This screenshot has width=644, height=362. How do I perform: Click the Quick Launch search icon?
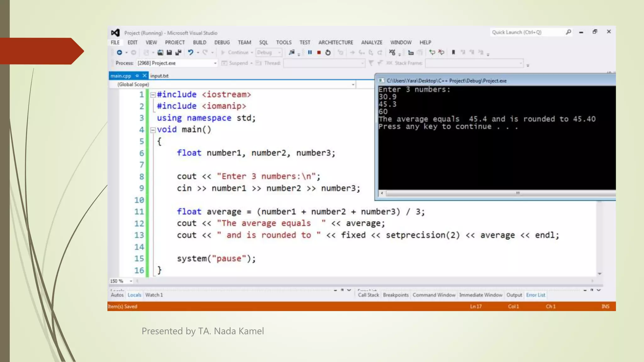[x=568, y=32]
